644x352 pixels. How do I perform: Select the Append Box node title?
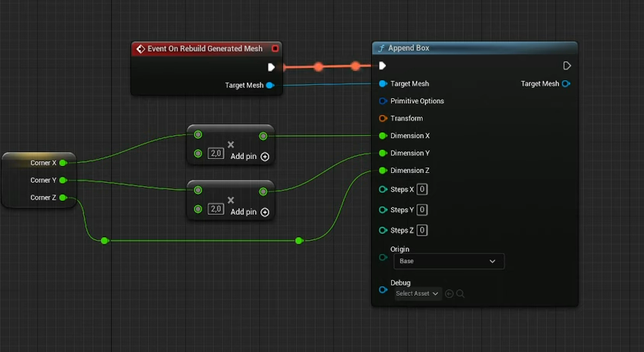pyautogui.click(x=409, y=48)
